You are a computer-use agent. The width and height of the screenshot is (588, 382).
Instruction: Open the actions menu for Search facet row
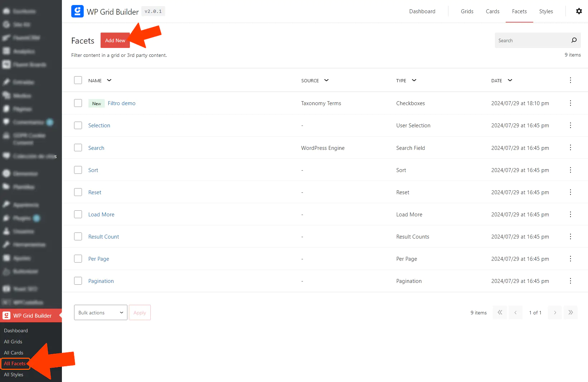(x=570, y=147)
